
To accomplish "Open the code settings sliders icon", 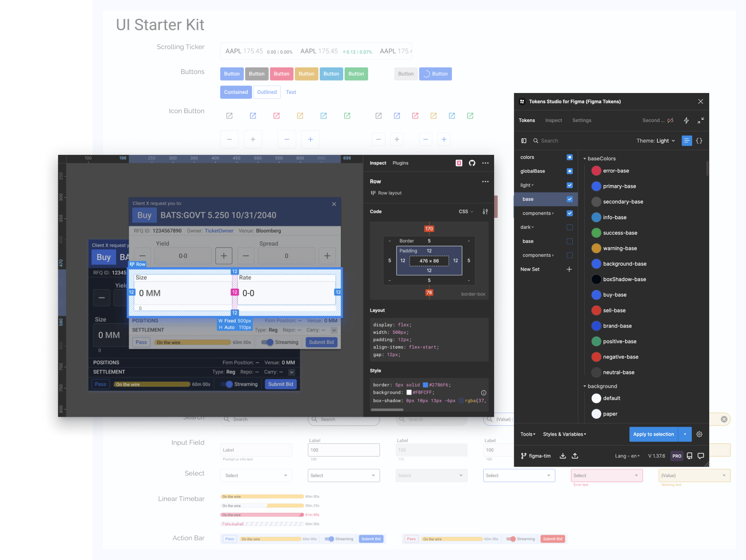I will point(485,211).
